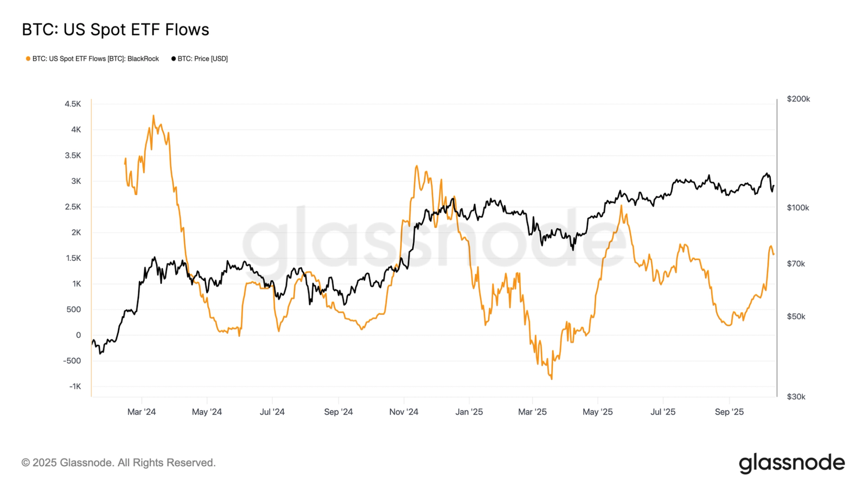Click the Jul '24 date axis label
Viewport: 868px width, 488px height.
pyautogui.click(x=272, y=412)
